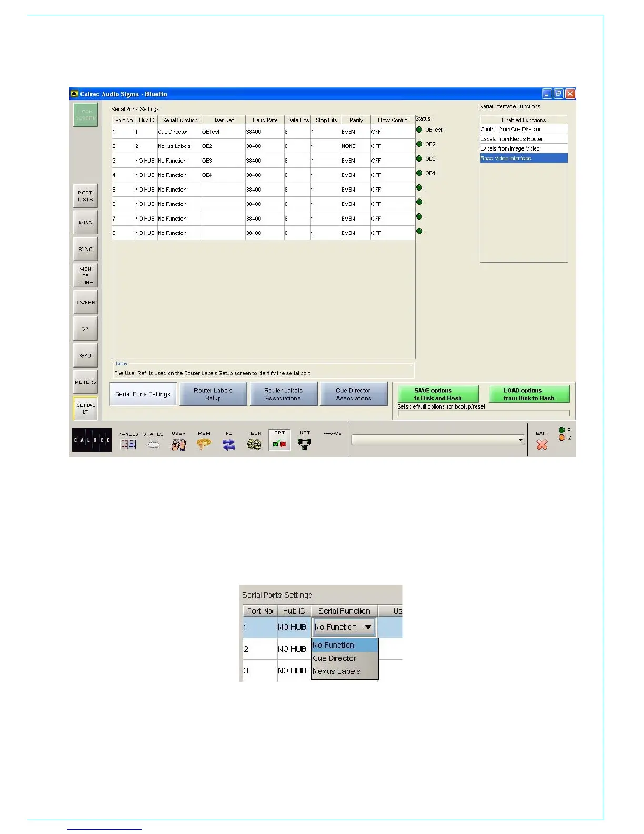Choose No Function in the dropdown list
644x834 pixels.
pos(345,645)
